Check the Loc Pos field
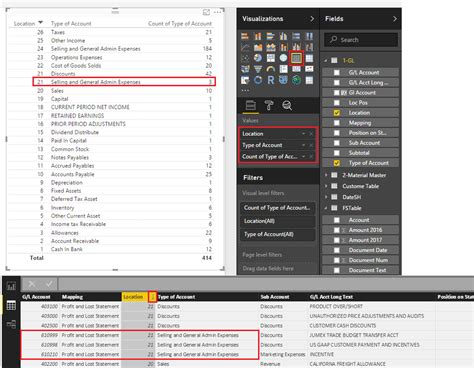The width and height of the screenshot is (474, 368). pos(337,103)
